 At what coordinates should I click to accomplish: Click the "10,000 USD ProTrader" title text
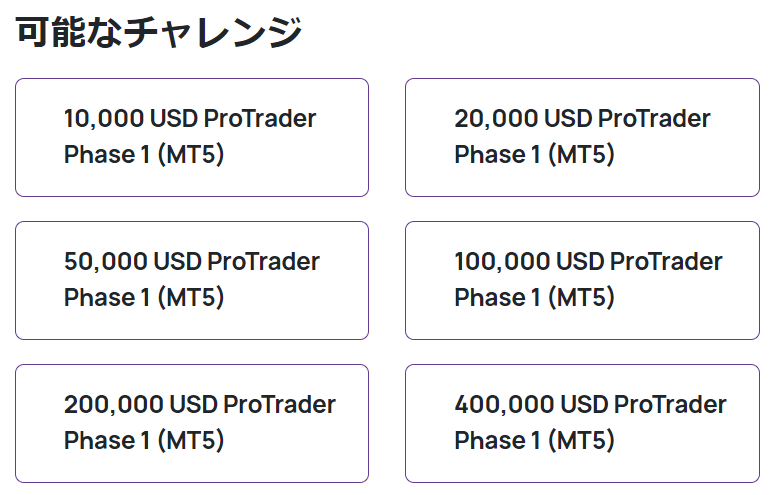pos(190,119)
